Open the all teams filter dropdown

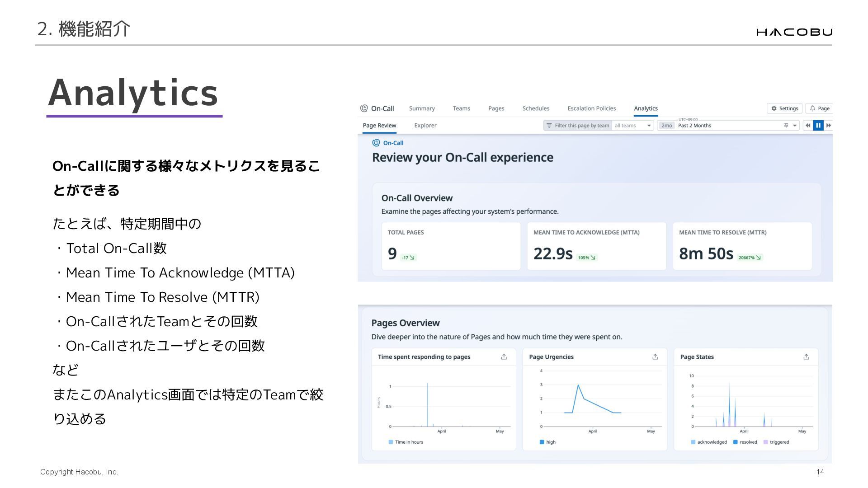(633, 126)
